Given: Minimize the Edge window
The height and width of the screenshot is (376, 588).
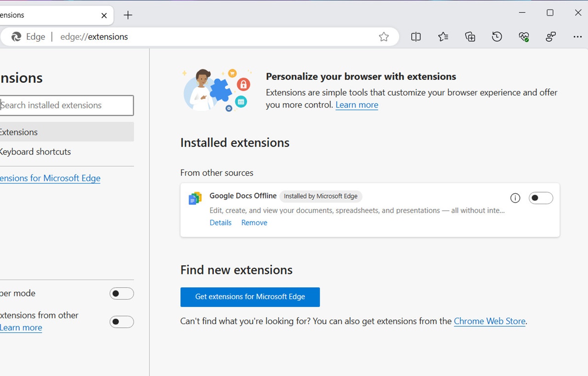Looking at the screenshot, I should pyautogui.click(x=522, y=13).
